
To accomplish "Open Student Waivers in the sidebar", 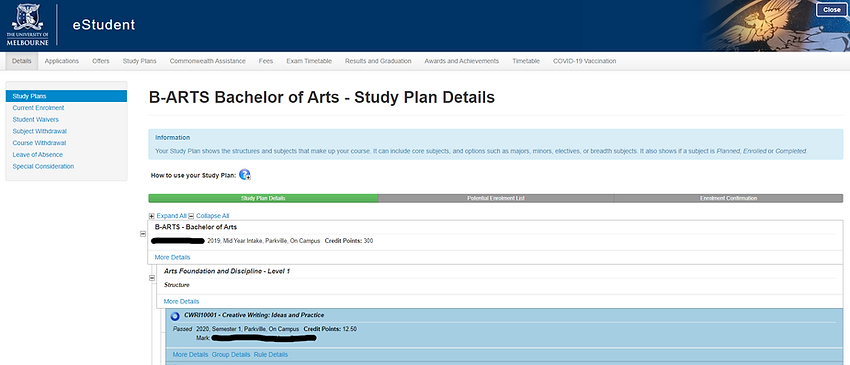I will (x=35, y=119).
